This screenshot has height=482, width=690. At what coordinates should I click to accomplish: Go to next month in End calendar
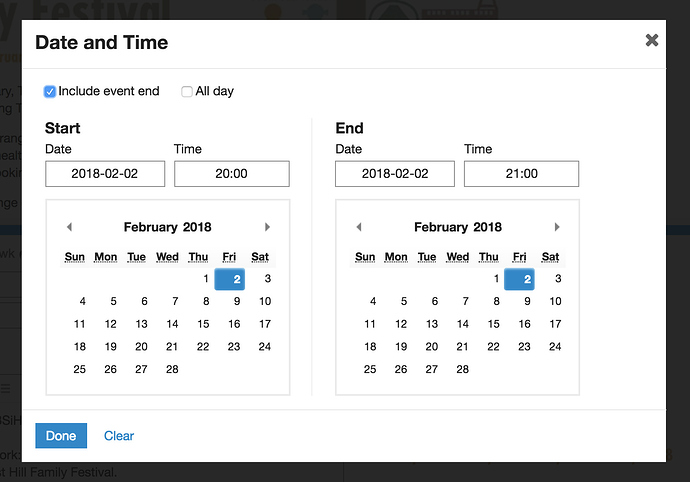557,227
